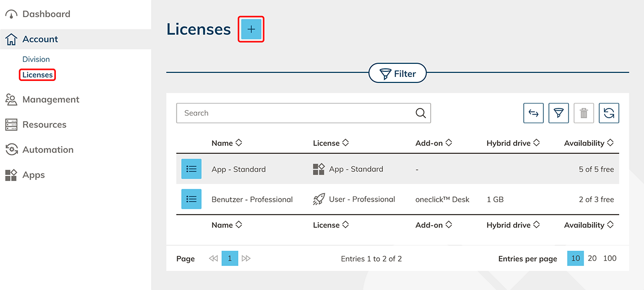This screenshot has height=290, width=644.
Task: Select Division under Account
Action: (36, 59)
